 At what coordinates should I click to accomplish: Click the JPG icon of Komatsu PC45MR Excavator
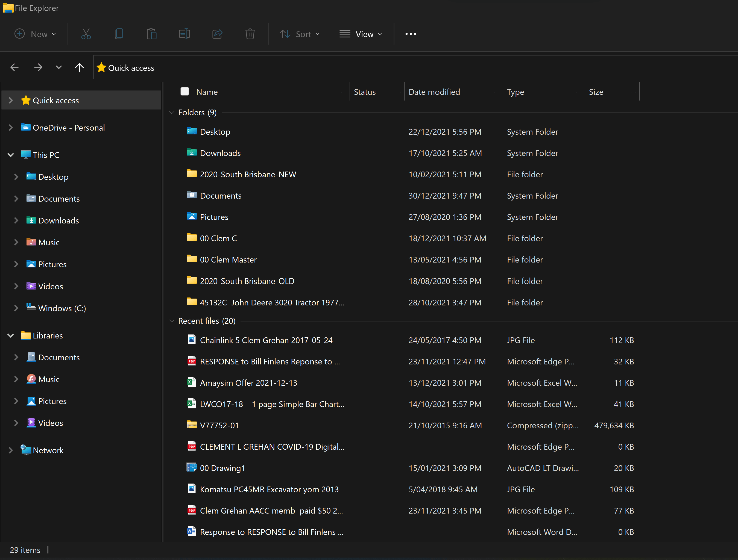[192, 489]
